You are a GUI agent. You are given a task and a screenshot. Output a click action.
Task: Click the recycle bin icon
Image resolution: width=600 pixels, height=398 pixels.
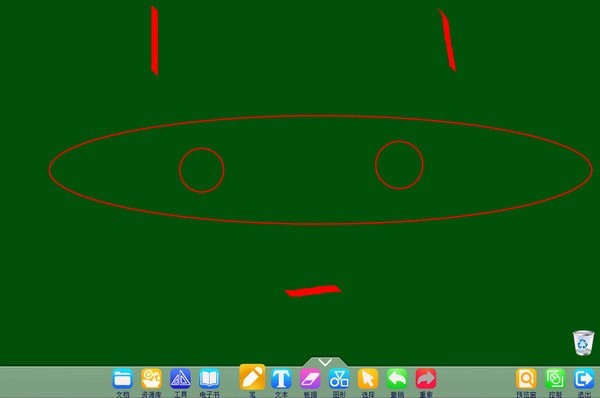pos(584,343)
